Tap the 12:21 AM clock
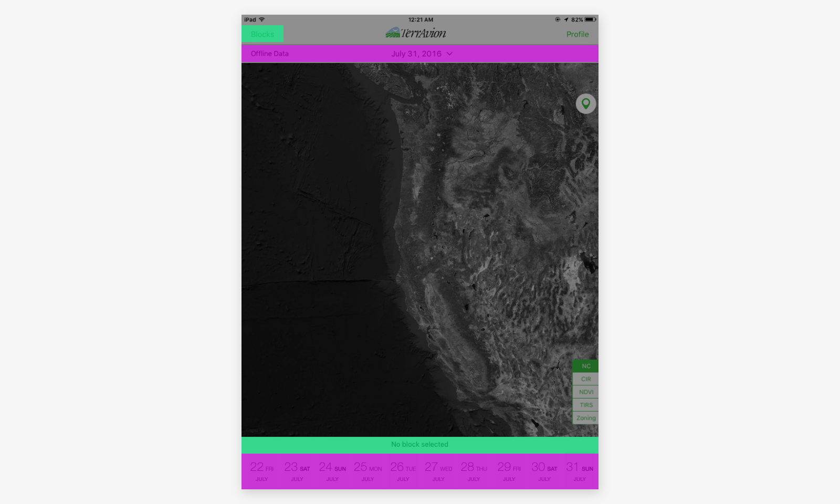 (x=421, y=19)
